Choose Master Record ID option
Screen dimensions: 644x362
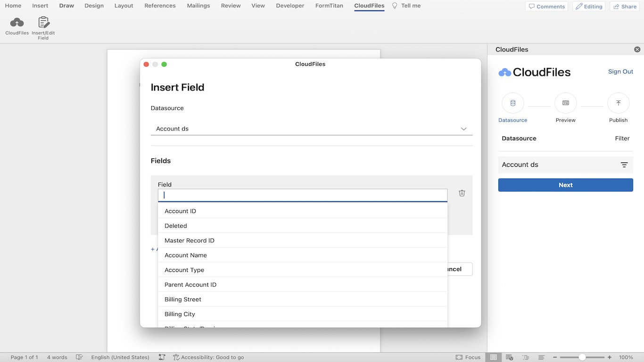pos(303,240)
